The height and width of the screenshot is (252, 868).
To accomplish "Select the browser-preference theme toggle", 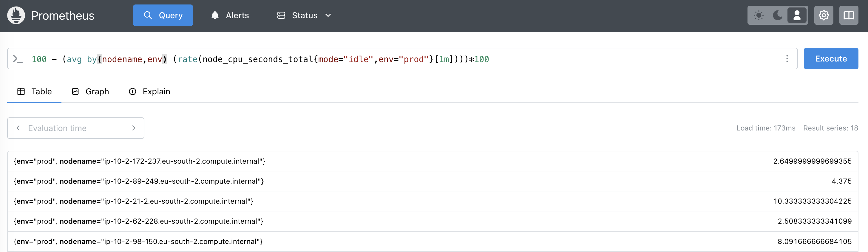I will 797,16.
